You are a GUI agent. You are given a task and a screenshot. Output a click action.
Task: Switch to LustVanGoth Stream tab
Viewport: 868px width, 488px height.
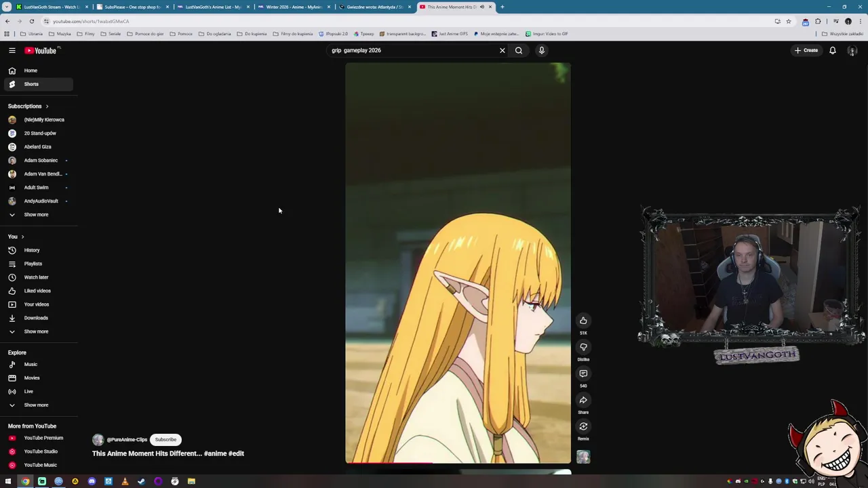pos(47,7)
